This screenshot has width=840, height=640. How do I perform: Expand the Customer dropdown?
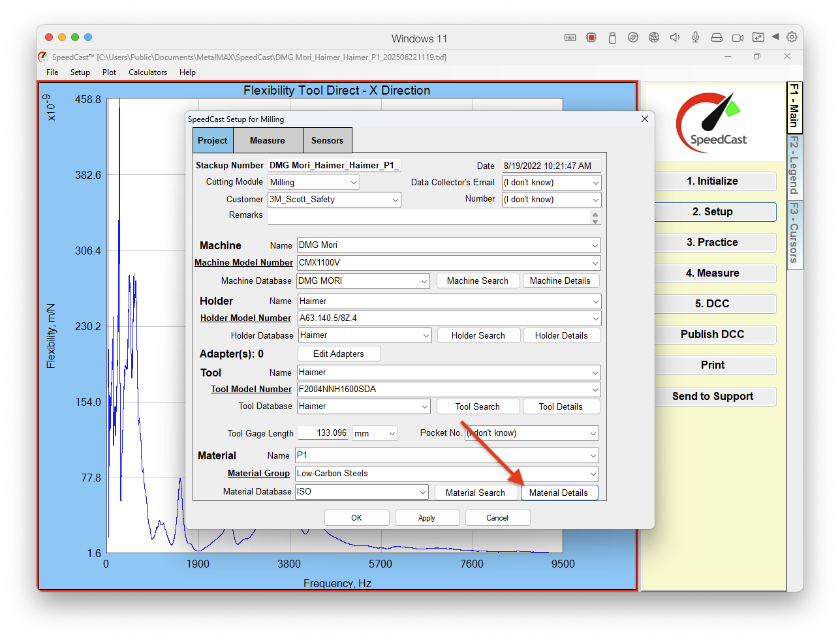(395, 200)
